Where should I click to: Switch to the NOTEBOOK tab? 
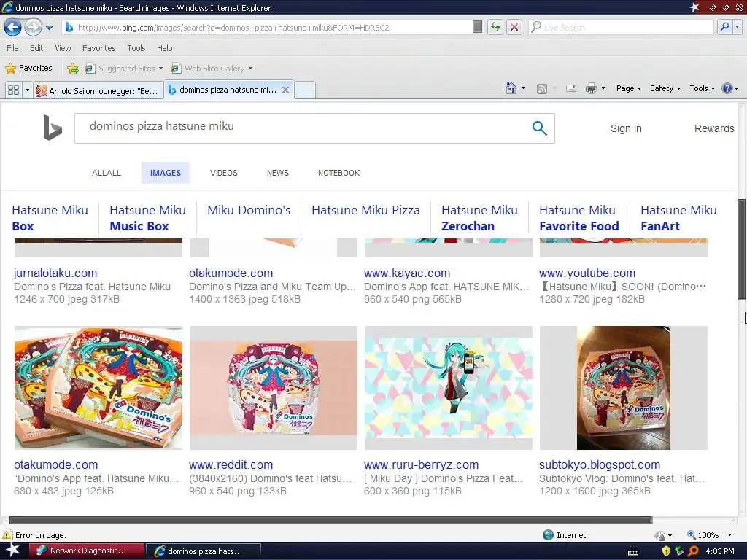(x=338, y=173)
